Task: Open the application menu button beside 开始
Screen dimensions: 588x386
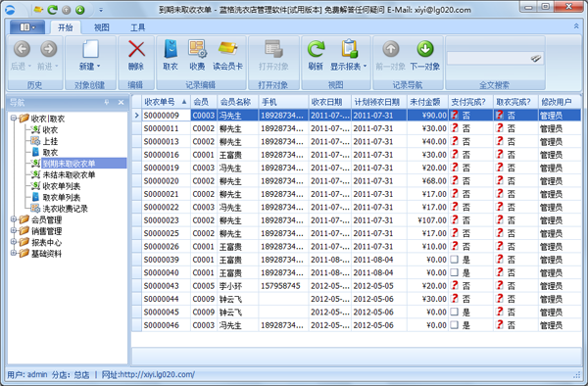Action: [27, 27]
